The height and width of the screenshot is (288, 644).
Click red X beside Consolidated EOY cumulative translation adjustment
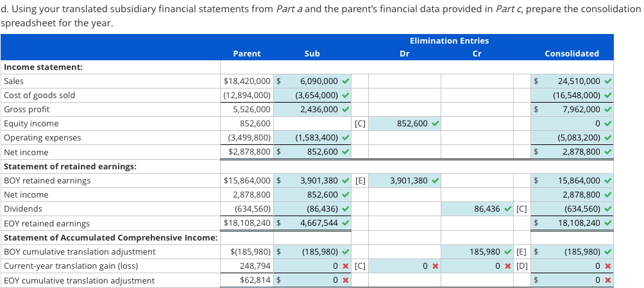tap(608, 280)
